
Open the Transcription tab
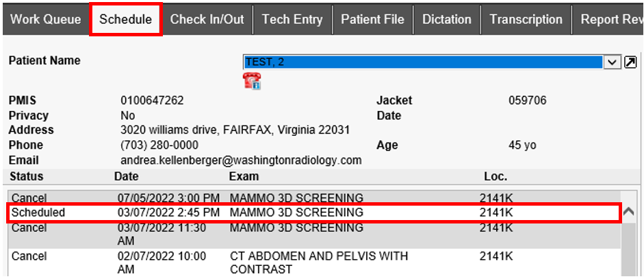tap(526, 19)
